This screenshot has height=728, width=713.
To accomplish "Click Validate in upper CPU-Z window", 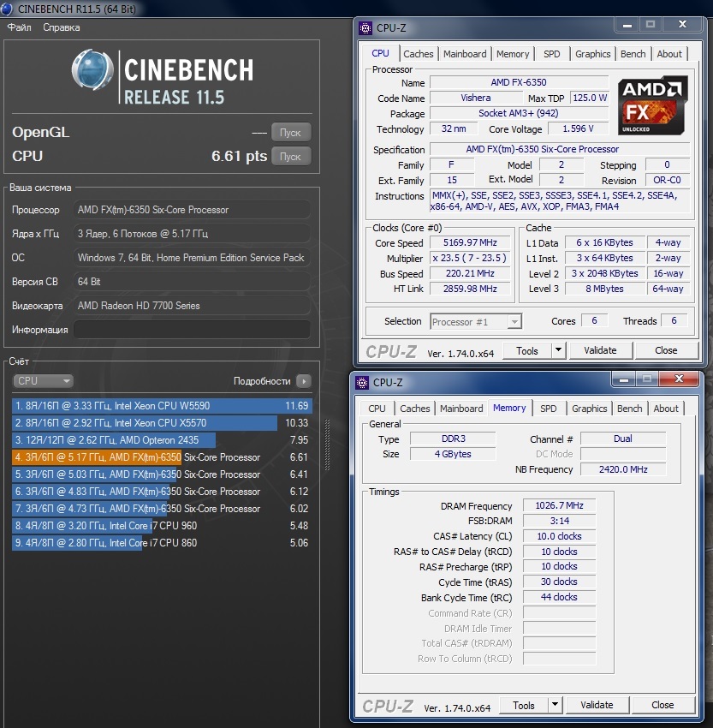I will point(600,350).
